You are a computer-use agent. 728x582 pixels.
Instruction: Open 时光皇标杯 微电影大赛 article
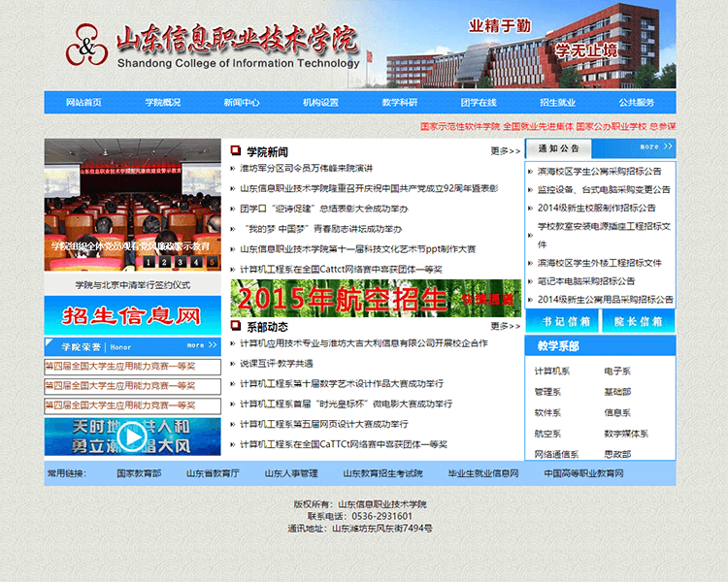click(346, 404)
